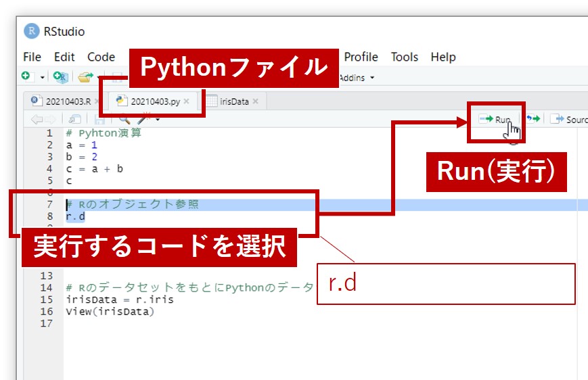Open the File menu

point(32,57)
